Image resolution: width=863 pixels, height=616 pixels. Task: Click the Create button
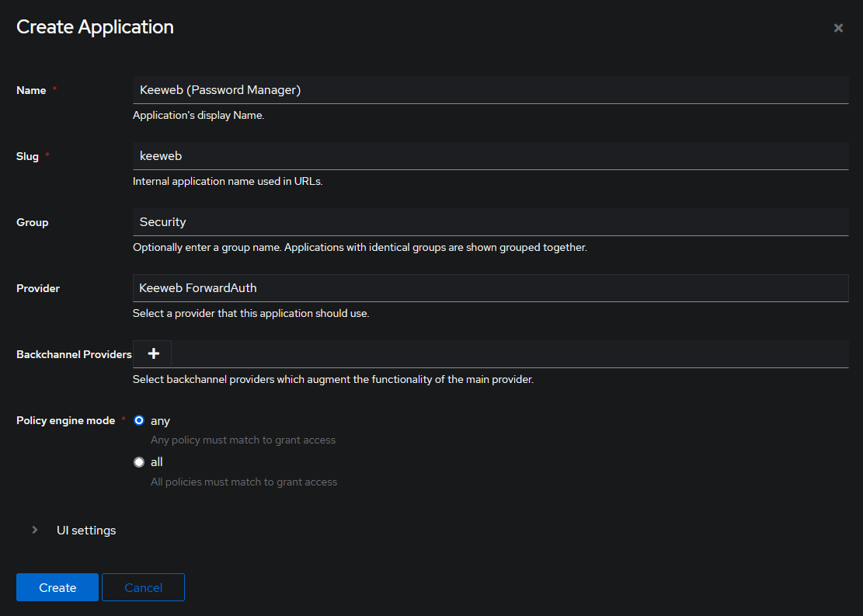click(57, 587)
